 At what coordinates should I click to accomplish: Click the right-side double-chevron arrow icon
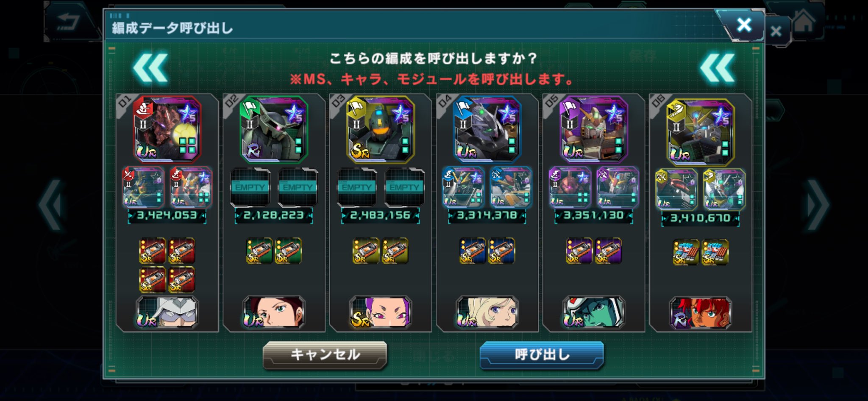click(x=717, y=68)
